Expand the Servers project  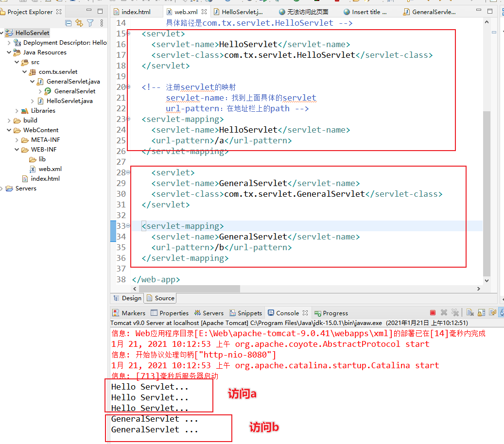coord(1,188)
